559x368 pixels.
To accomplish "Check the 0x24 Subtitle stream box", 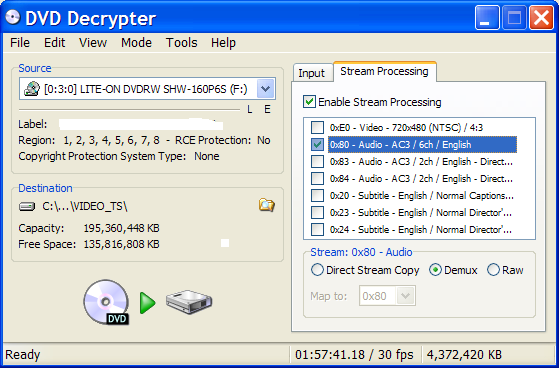I will tap(317, 230).
